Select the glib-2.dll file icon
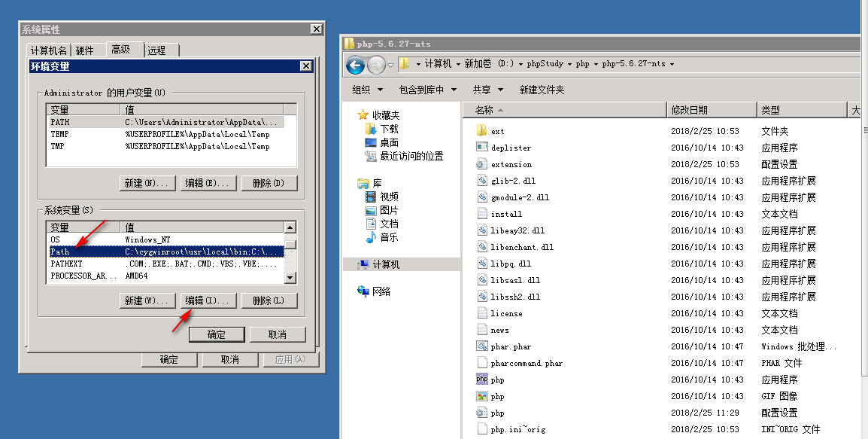 tap(481, 181)
